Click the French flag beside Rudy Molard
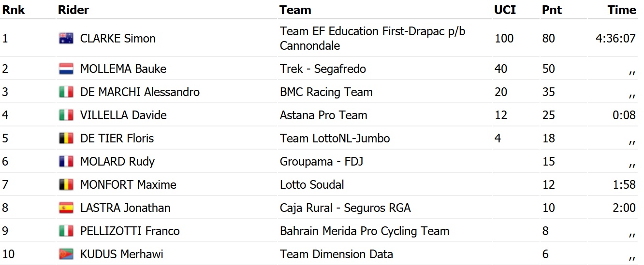Screen dimensions: 644x265 (66, 162)
